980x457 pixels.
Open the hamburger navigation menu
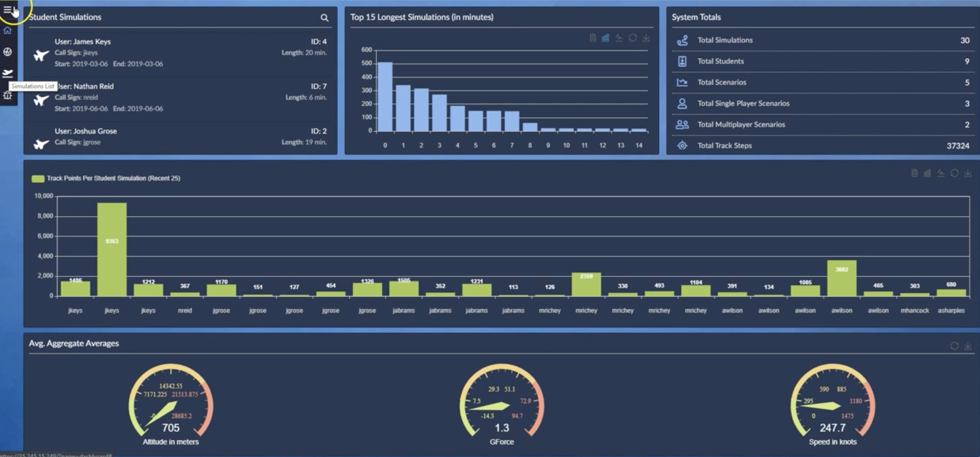tap(7, 10)
